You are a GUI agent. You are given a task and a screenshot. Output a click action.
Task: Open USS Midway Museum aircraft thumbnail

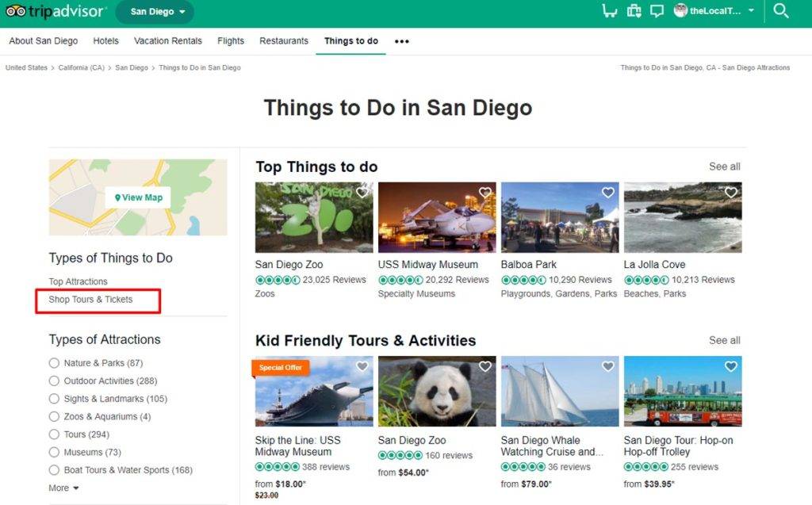[437, 217]
